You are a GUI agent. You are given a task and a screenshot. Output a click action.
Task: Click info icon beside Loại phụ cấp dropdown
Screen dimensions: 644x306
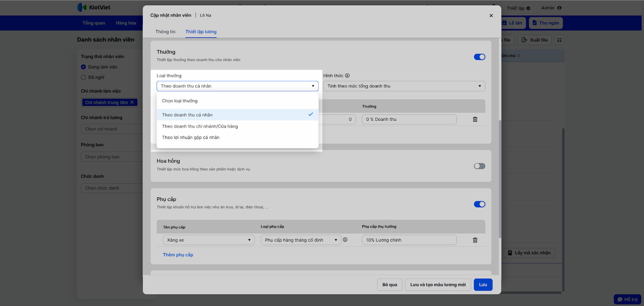pos(345,240)
